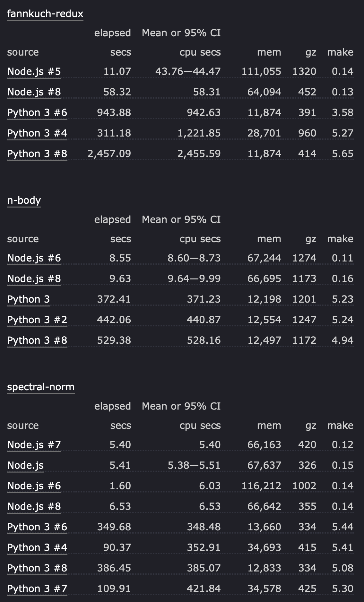The width and height of the screenshot is (364, 602).
Task: Open Node.js #7 spectral-norm source
Action: (34, 445)
